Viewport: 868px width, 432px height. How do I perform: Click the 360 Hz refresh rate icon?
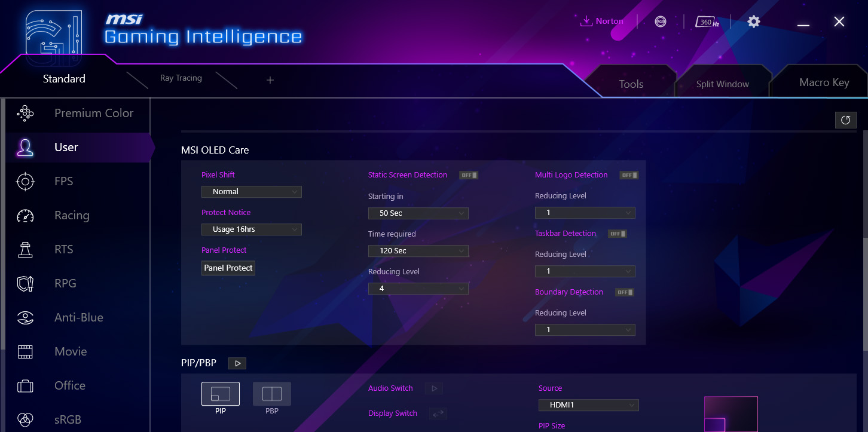click(x=707, y=22)
